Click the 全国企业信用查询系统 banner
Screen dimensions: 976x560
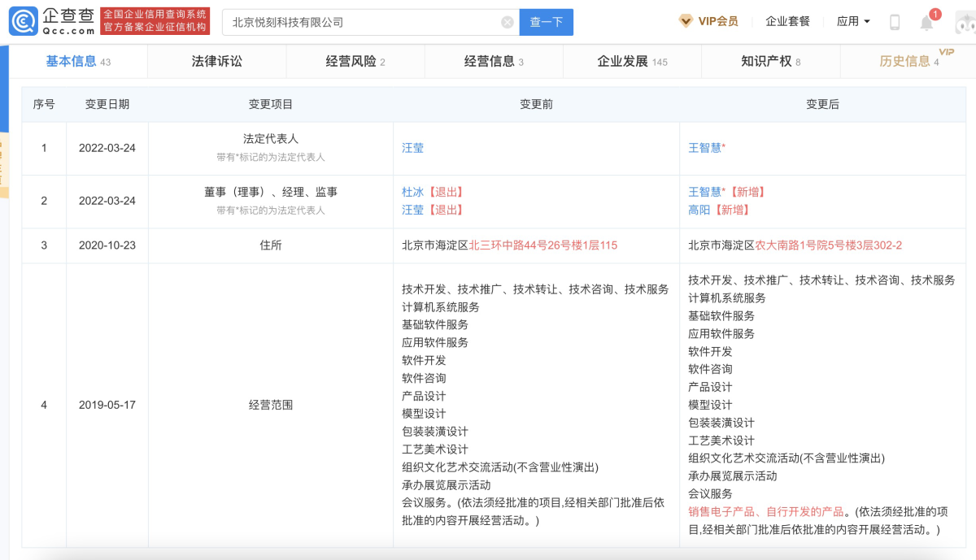[155, 22]
